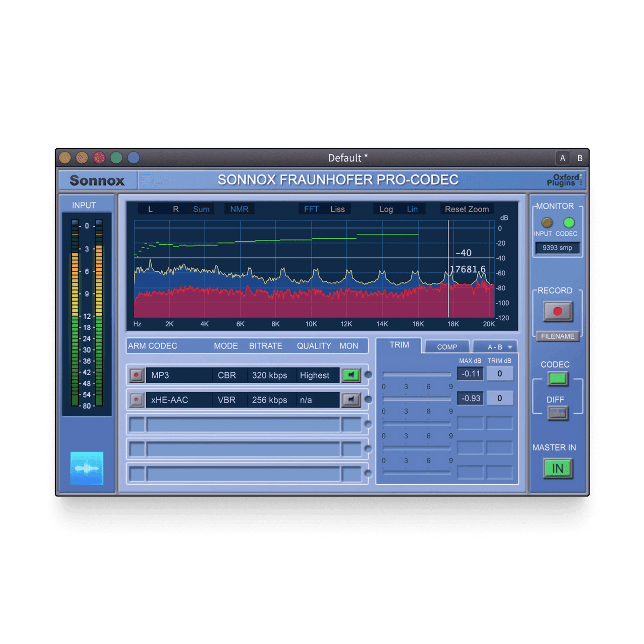Click the pink circle in title bar
This screenshot has height=644, width=644.
[x=99, y=158]
